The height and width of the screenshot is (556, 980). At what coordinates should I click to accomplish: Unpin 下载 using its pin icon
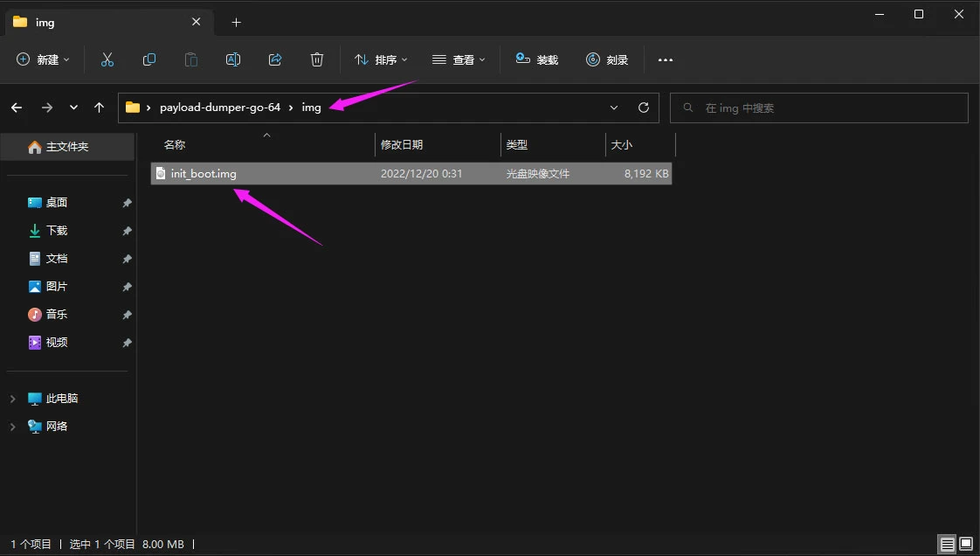(127, 232)
